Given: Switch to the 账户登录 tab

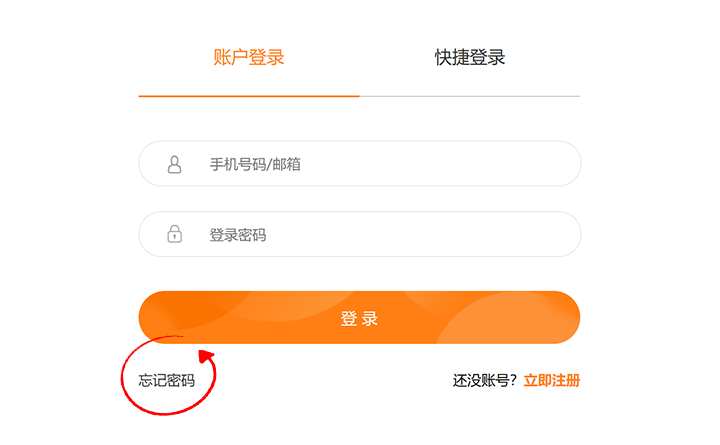Looking at the screenshot, I should coord(249,57).
